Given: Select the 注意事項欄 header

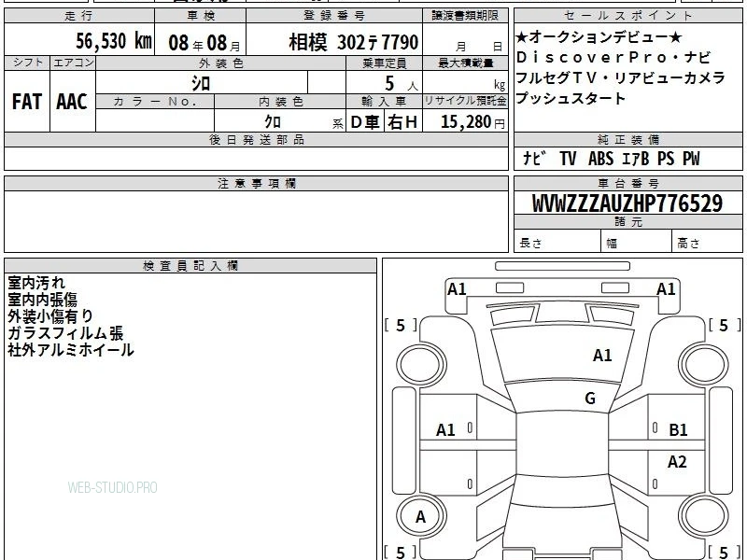Looking at the screenshot, I should [x=256, y=183].
